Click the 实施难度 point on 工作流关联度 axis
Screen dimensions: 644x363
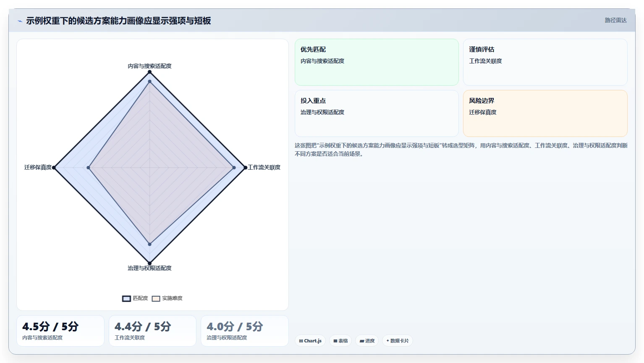tap(234, 168)
